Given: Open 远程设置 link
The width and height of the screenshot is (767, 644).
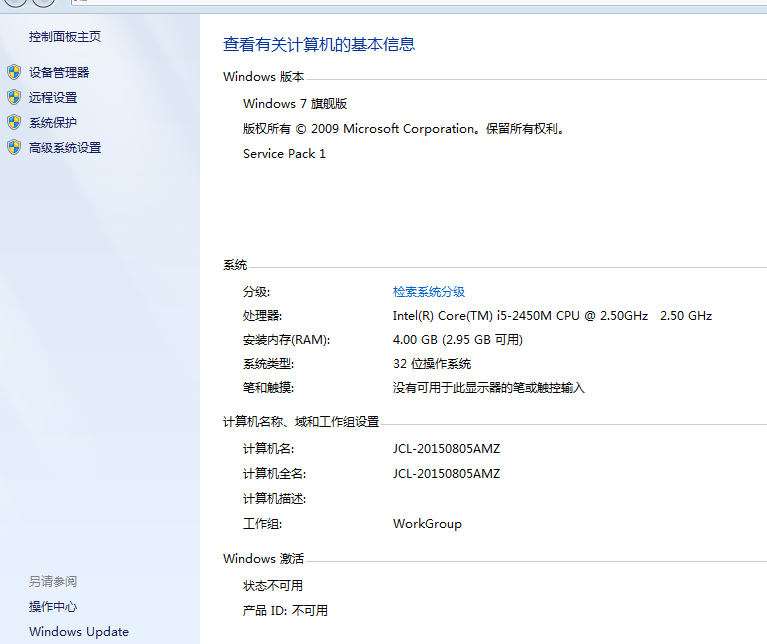Looking at the screenshot, I should point(53,97).
